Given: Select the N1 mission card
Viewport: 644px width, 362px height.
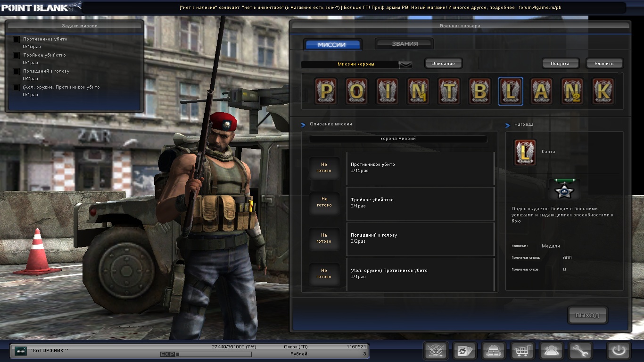Looking at the screenshot, I should pos(418,91).
